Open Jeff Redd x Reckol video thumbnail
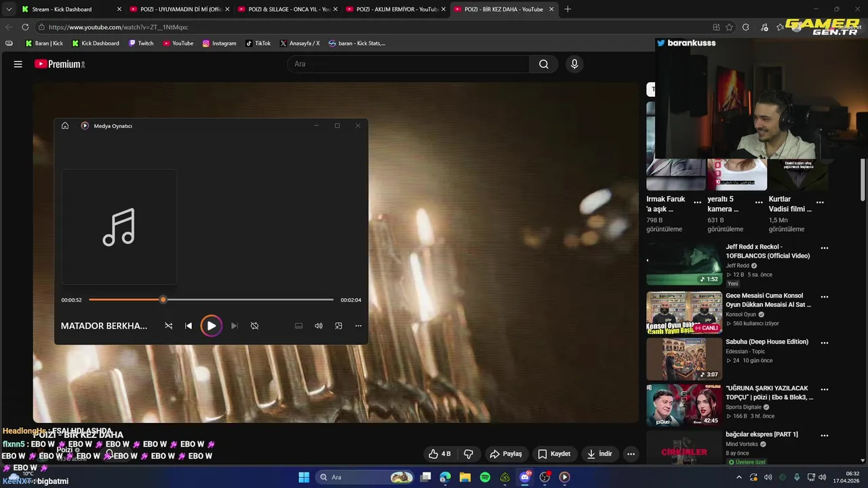This screenshot has height=488, width=868. click(684, 264)
